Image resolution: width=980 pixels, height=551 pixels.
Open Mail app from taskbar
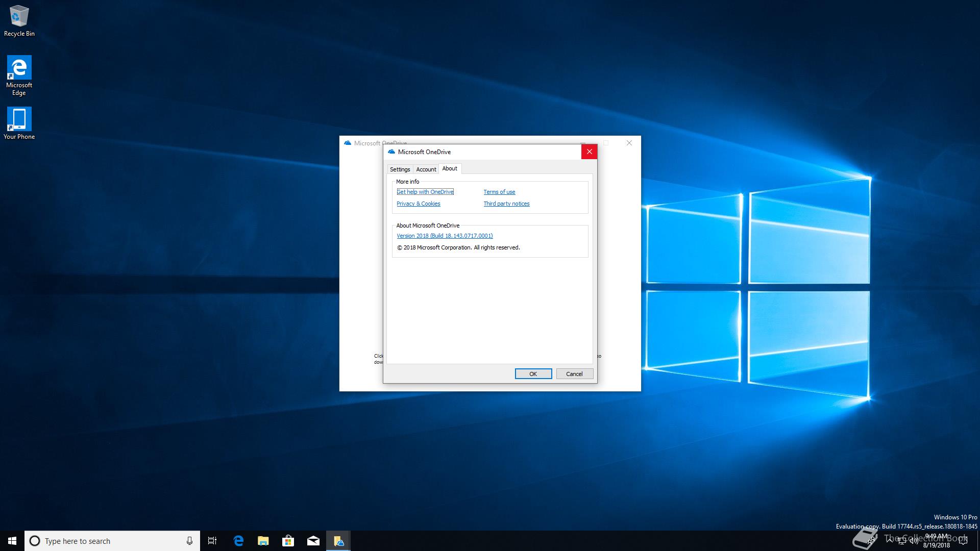click(x=313, y=541)
